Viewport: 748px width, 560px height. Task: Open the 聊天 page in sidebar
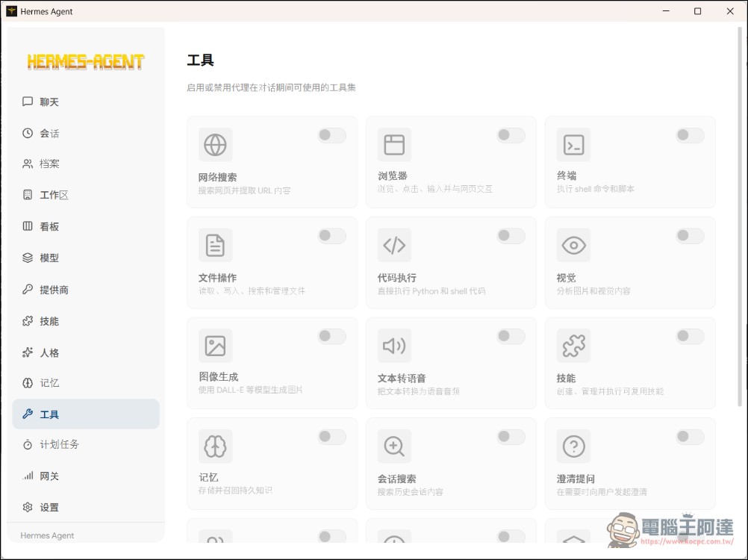(86, 102)
